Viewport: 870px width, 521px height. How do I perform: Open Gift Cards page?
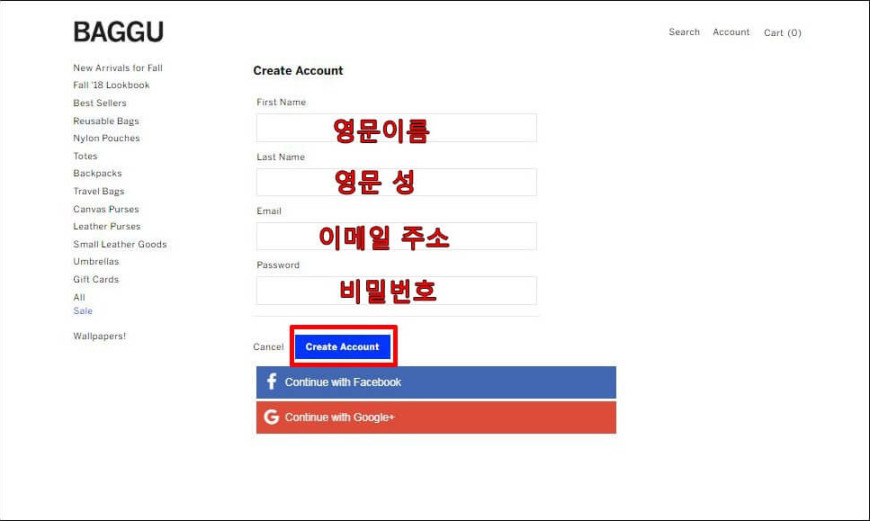[95, 279]
